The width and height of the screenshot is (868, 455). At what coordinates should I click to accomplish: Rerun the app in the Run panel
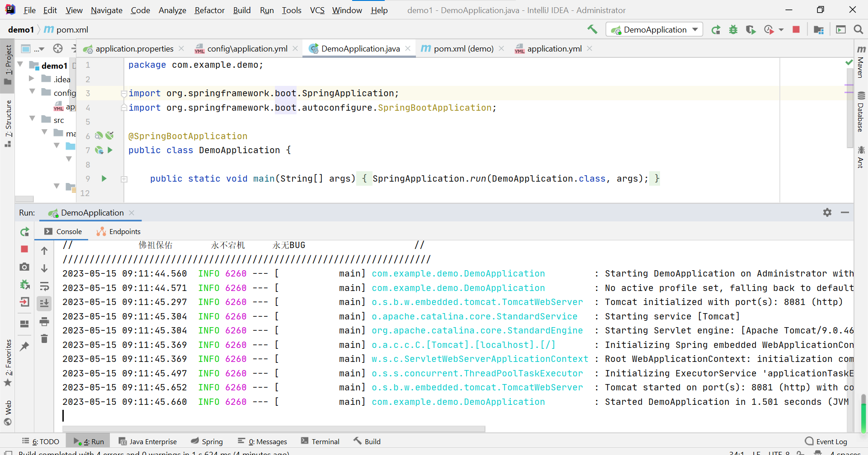click(x=24, y=232)
